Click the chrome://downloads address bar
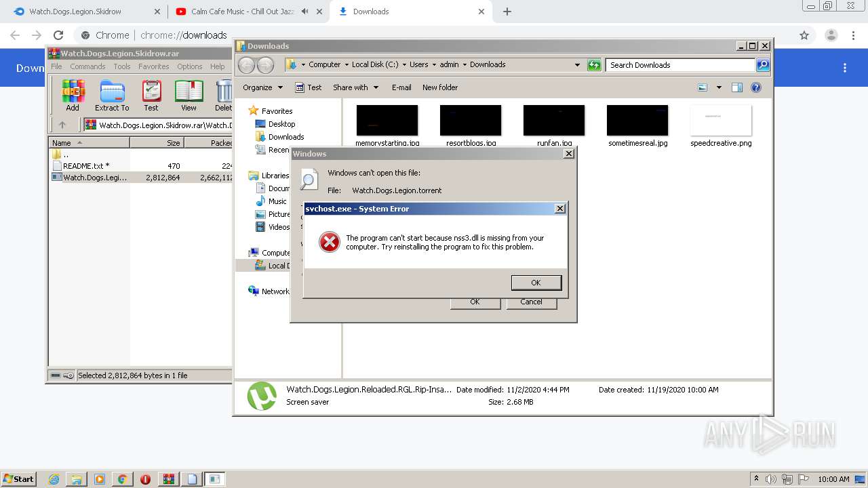The image size is (868, 488). coord(434,35)
